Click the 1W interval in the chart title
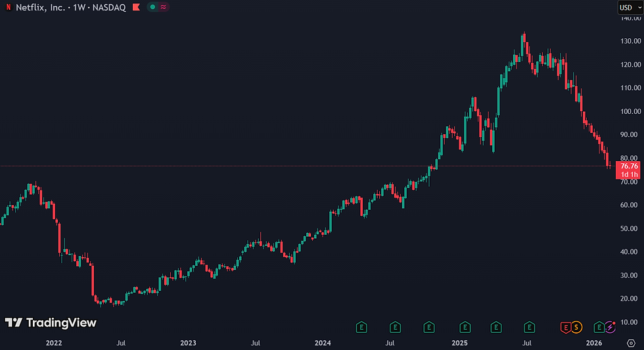Viewport: 644px width, 350px height. click(x=79, y=7)
